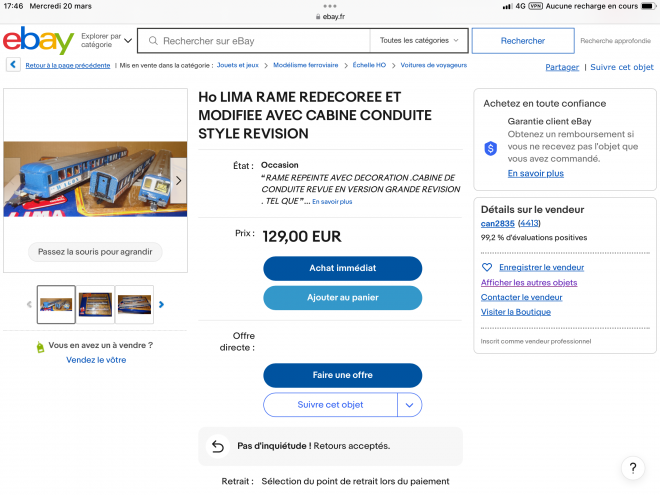Click the returns arrow icon

(x=218, y=446)
